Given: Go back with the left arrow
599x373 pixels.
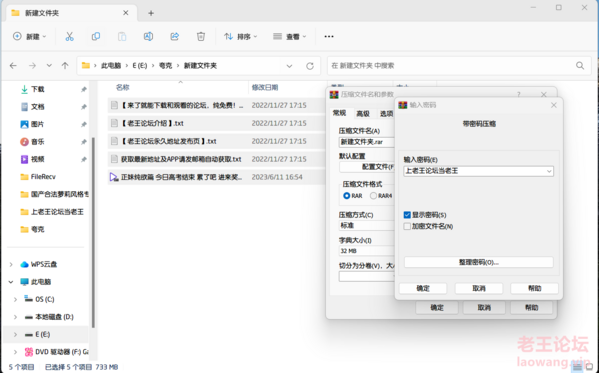Looking at the screenshot, I should (x=13, y=66).
